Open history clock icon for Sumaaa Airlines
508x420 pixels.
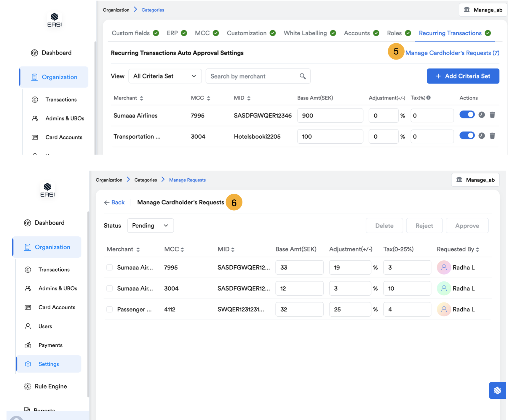tap(482, 115)
